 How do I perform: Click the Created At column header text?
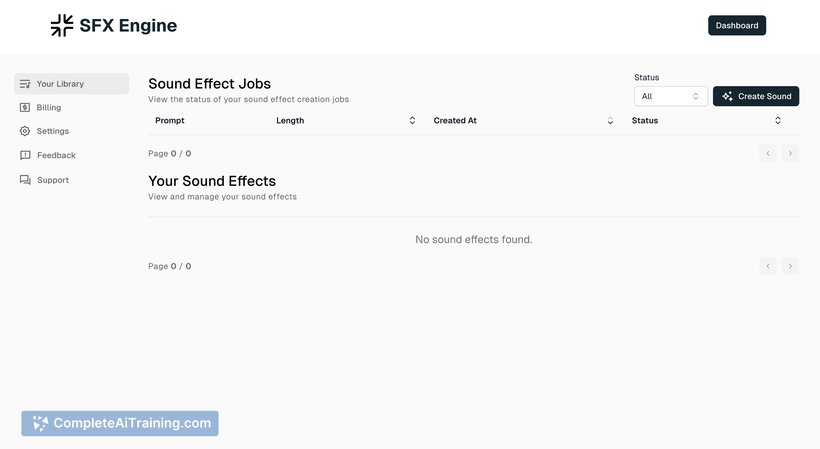pyautogui.click(x=455, y=120)
